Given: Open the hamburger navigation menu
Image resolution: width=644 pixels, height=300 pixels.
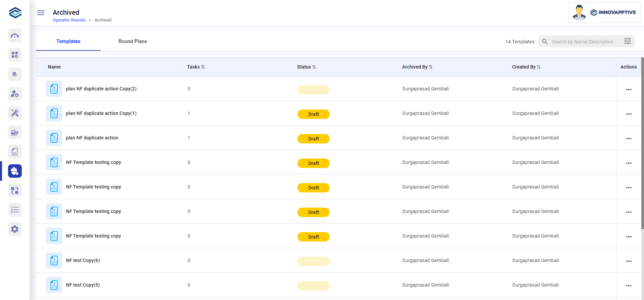Looking at the screenshot, I should click(41, 13).
